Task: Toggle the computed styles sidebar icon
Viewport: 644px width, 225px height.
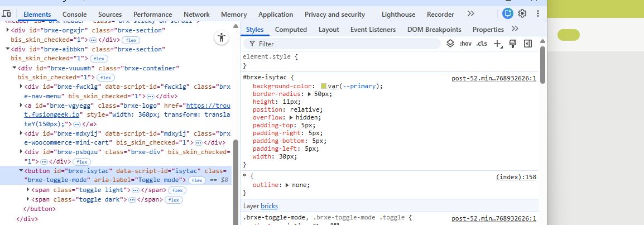Action: [x=527, y=44]
